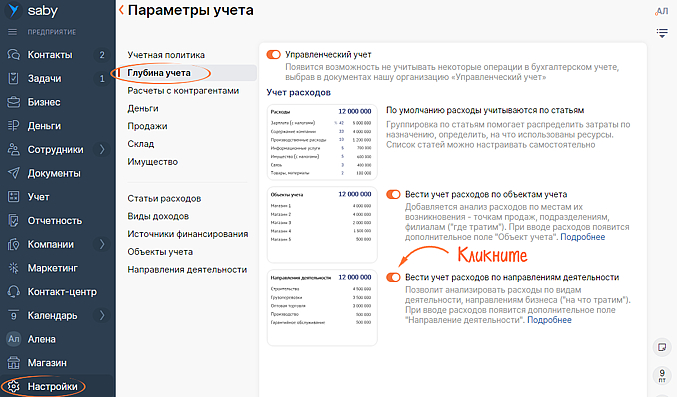
Task: Select the Учетная политика section
Action: click(x=166, y=55)
